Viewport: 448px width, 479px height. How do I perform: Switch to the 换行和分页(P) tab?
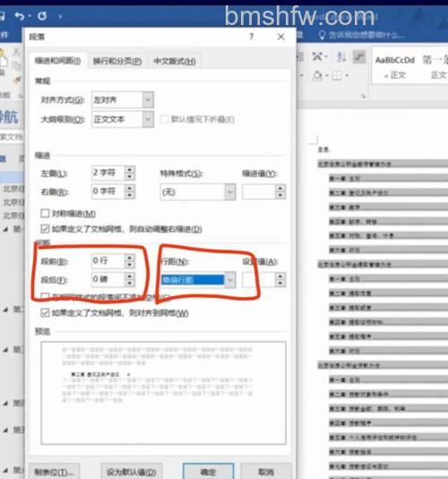pos(117,62)
